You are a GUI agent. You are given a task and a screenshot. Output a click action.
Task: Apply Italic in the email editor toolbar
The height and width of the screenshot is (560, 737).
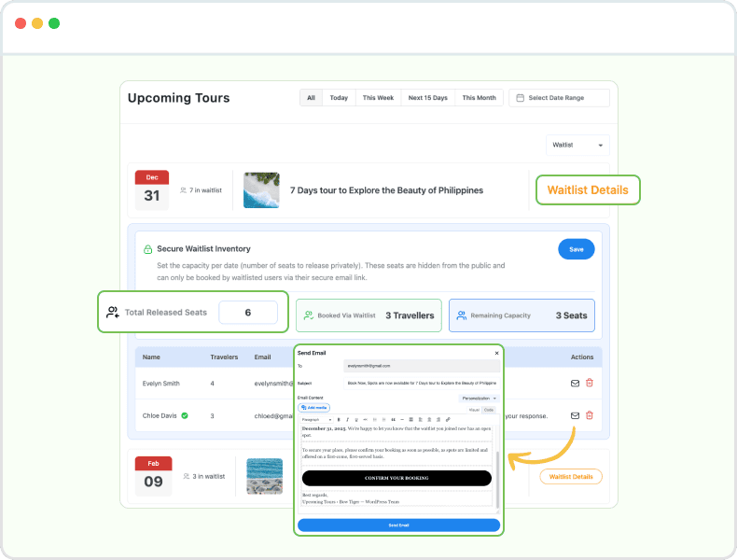(x=347, y=419)
